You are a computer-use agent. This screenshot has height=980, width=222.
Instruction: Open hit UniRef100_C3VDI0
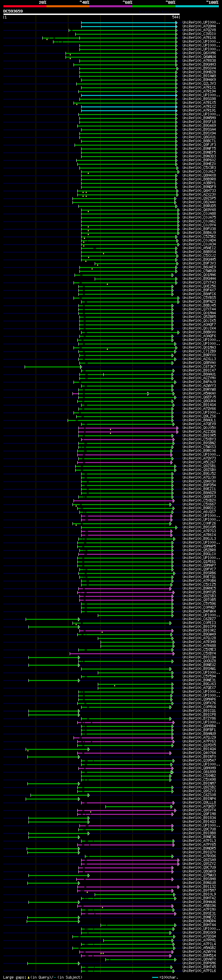click(x=199, y=34)
